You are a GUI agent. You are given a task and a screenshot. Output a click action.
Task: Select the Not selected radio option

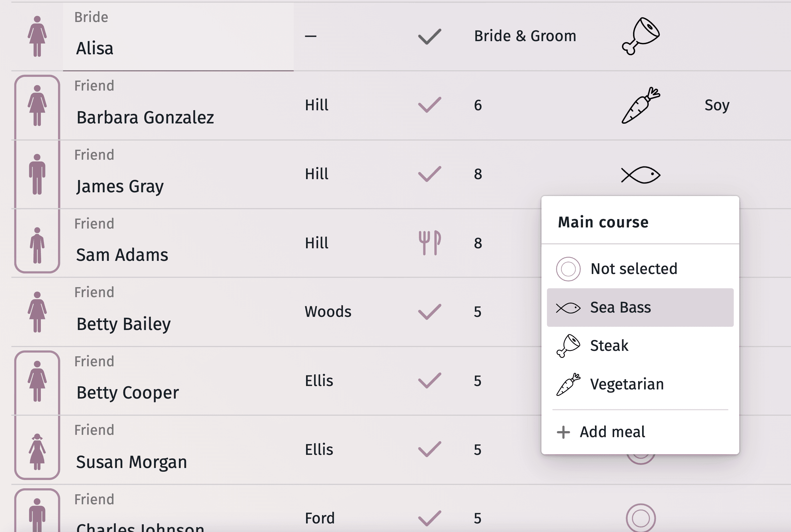568,269
